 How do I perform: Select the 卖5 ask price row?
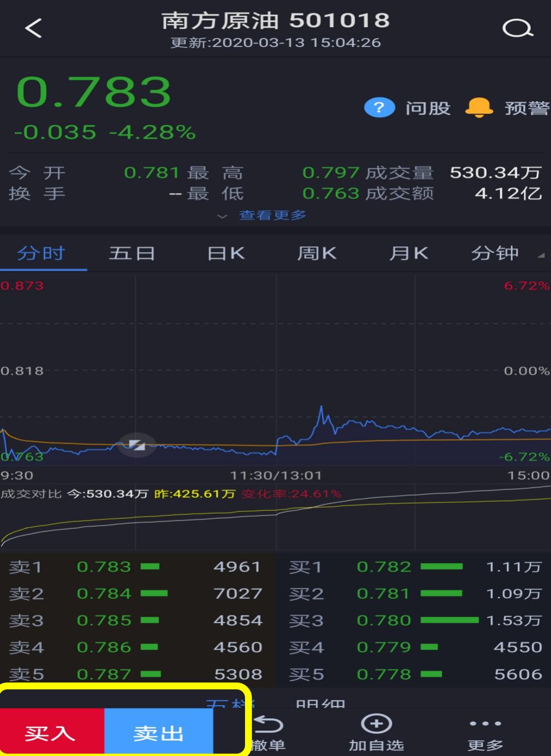(105, 674)
